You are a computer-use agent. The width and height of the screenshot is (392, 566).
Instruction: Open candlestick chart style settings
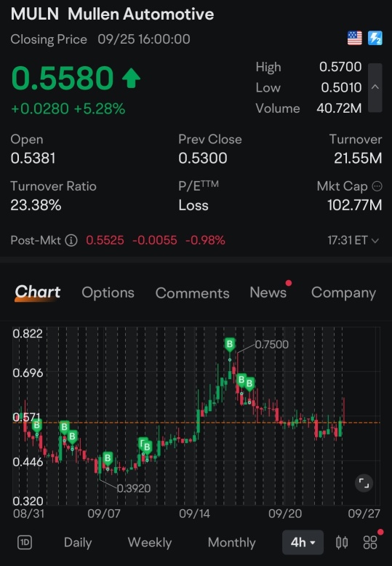342,542
